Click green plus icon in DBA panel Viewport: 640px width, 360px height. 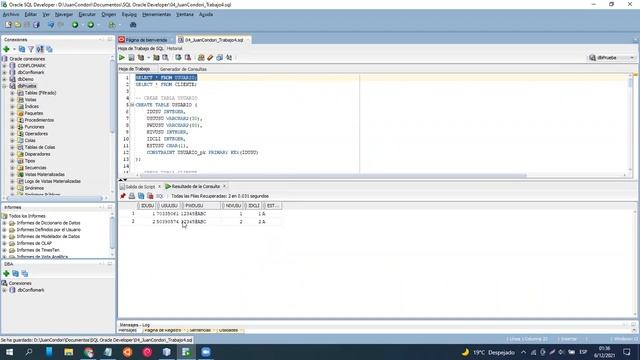tap(6, 273)
